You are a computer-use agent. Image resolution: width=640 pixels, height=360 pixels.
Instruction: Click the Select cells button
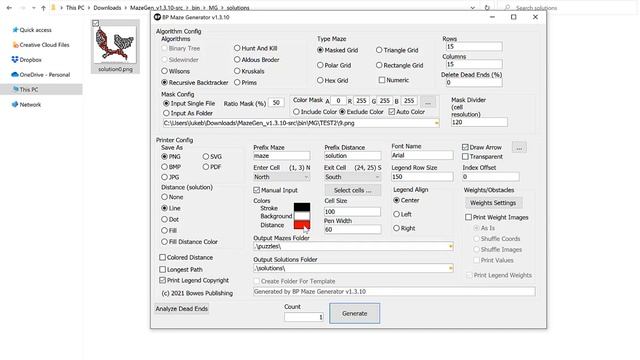point(353,190)
